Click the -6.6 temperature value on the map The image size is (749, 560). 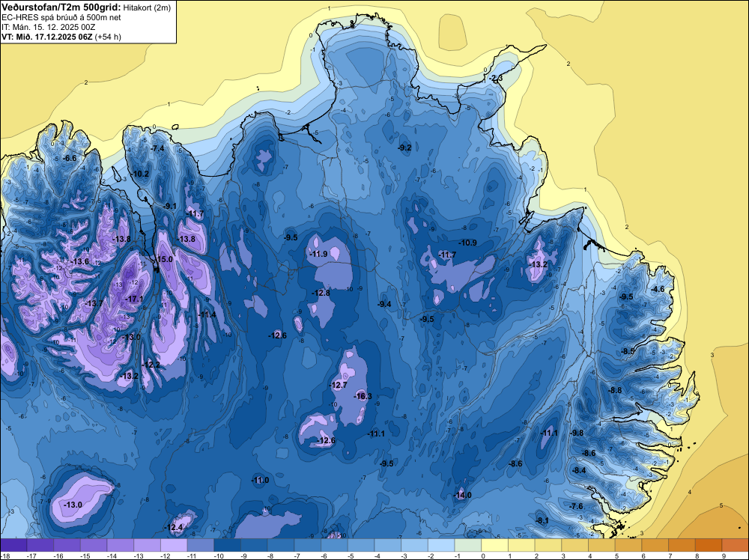(70, 158)
